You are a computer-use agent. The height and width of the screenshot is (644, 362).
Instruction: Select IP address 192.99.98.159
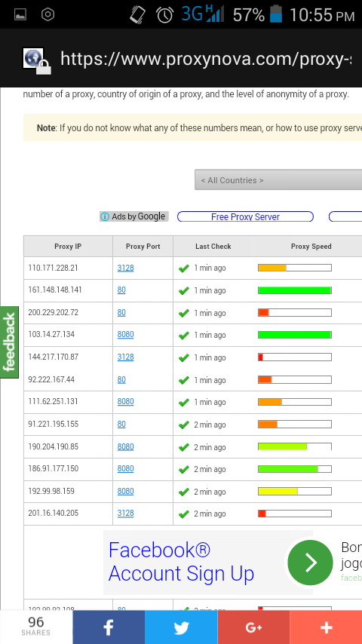(51, 491)
